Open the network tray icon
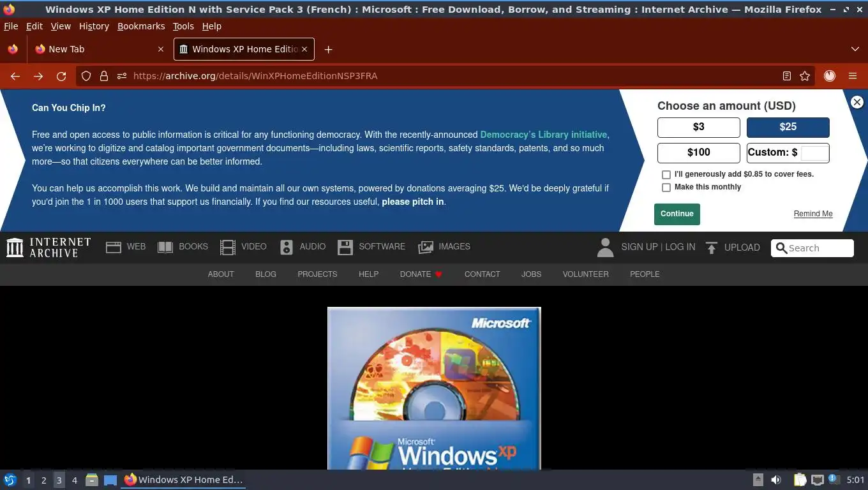This screenshot has height=490, width=868. coord(817,480)
